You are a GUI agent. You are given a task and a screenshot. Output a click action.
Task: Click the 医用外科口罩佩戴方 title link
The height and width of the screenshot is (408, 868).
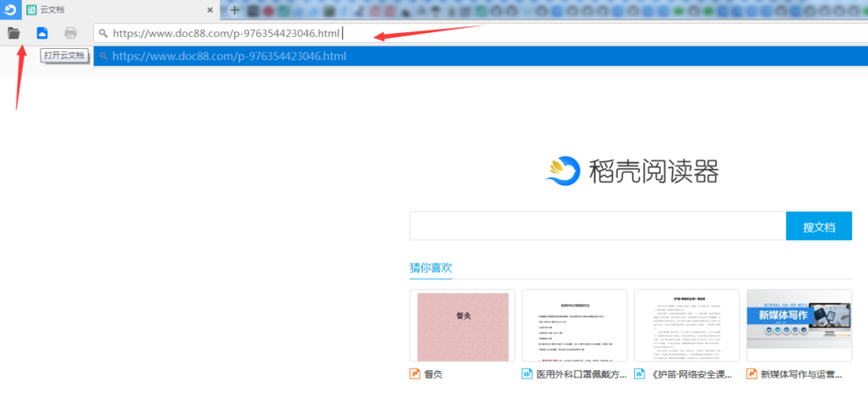click(x=582, y=374)
